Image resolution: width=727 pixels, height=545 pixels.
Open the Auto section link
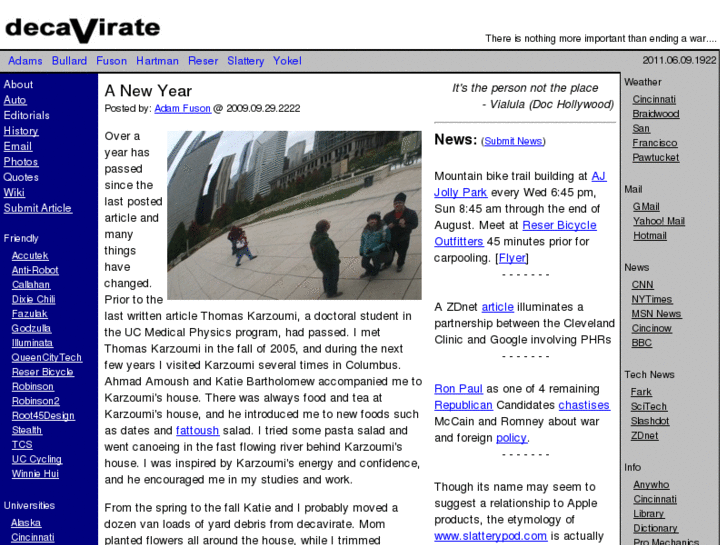[x=15, y=100]
